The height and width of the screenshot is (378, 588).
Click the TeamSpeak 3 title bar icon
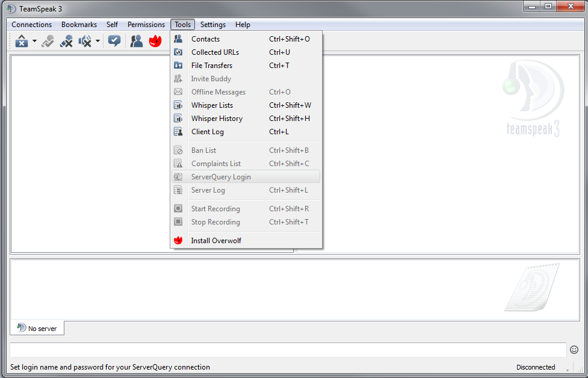(11, 8)
